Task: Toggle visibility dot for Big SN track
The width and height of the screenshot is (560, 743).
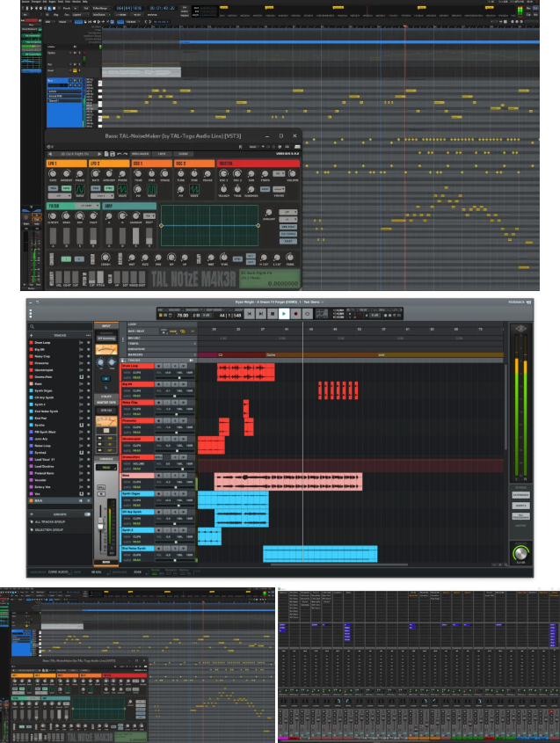Action: click(88, 349)
